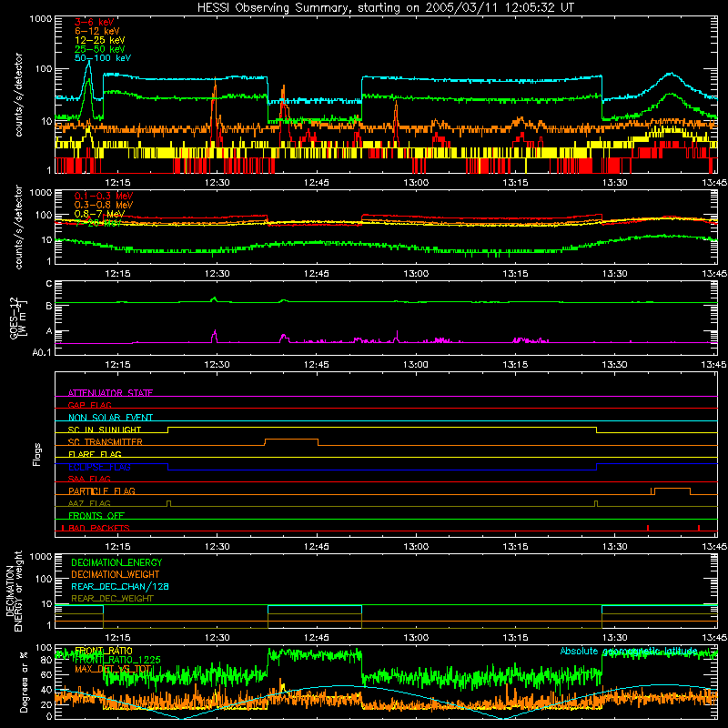Click the Absolute geomagnetic latitude label
This screenshot has width=728, height=728.
coord(629,651)
